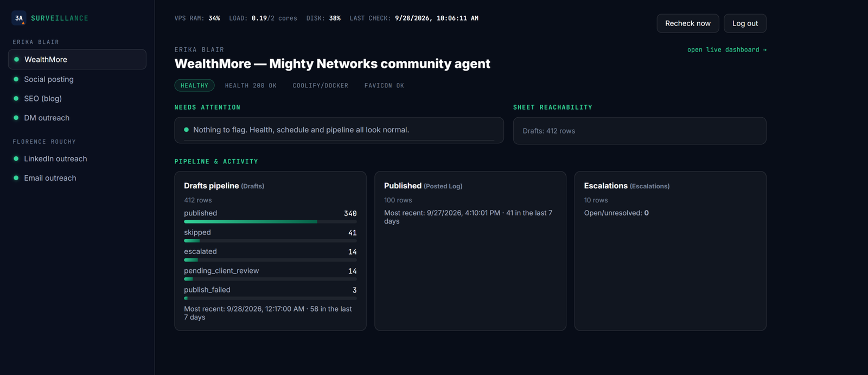
Task: Click the Log out button
Action: 745,23
